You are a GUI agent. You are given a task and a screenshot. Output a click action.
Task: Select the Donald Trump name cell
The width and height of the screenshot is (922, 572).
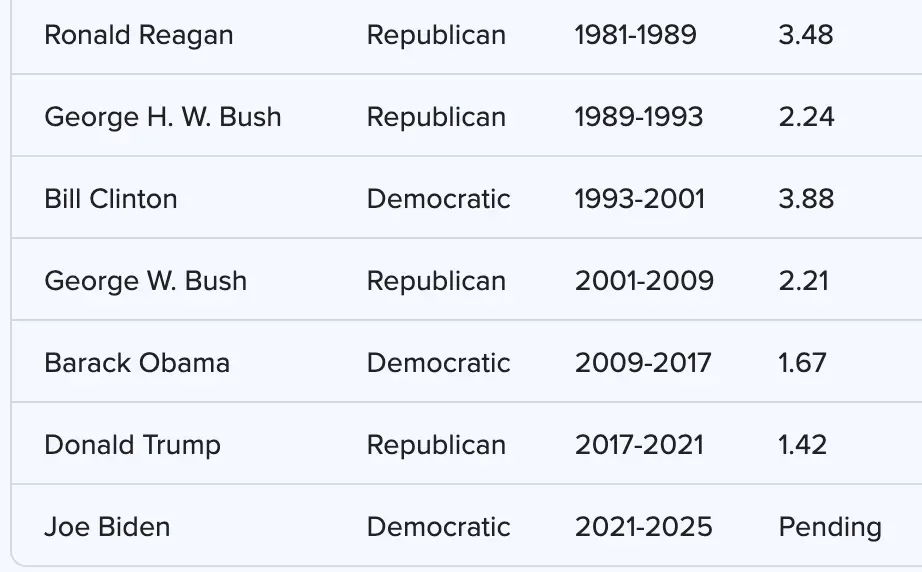tap(133, 445)
